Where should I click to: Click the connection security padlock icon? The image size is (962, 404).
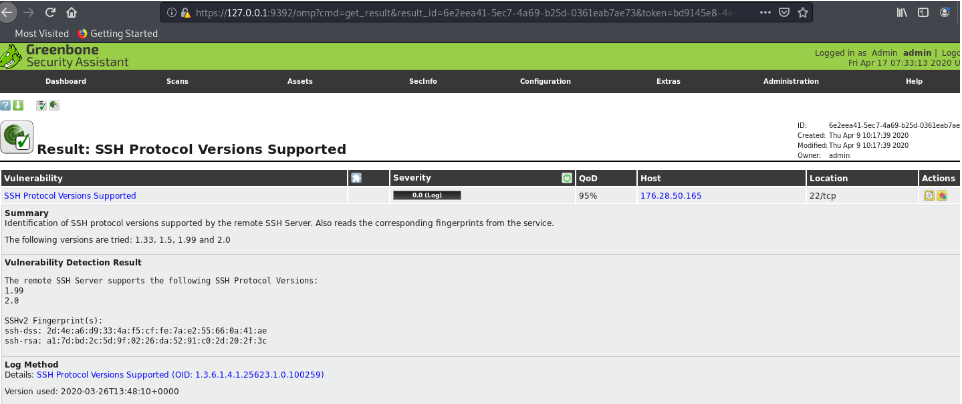tap(185, 12)
